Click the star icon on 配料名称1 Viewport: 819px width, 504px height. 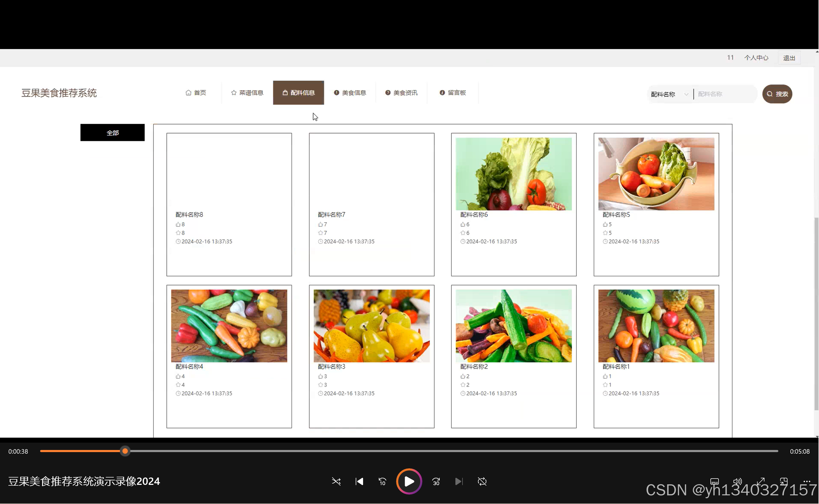tap(605, 385)
